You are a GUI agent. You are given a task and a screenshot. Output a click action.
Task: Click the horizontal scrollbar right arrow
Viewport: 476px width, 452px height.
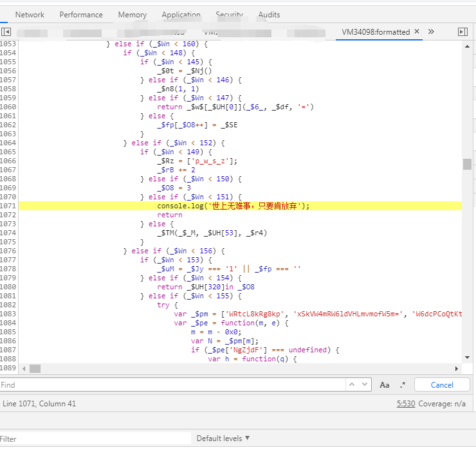[x=457, y=369]
